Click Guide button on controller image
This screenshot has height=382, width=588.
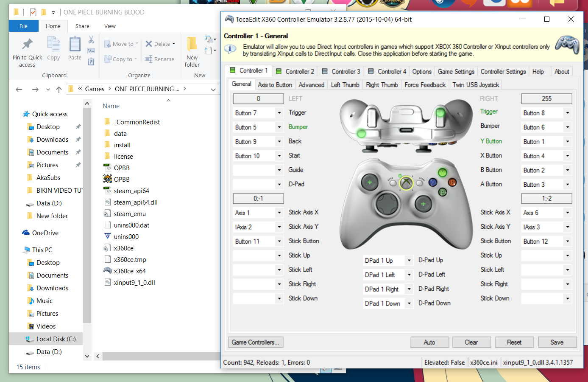[x=406, y=183]
